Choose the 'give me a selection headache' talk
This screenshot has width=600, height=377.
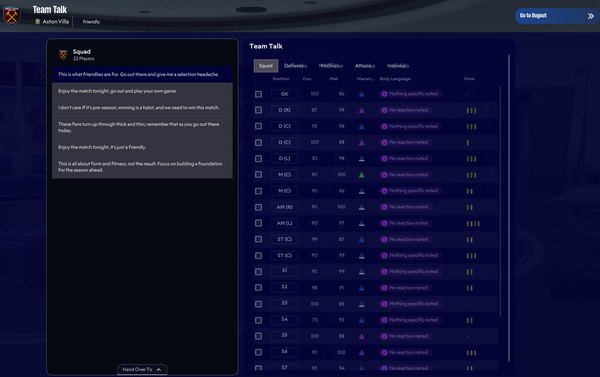142,74
